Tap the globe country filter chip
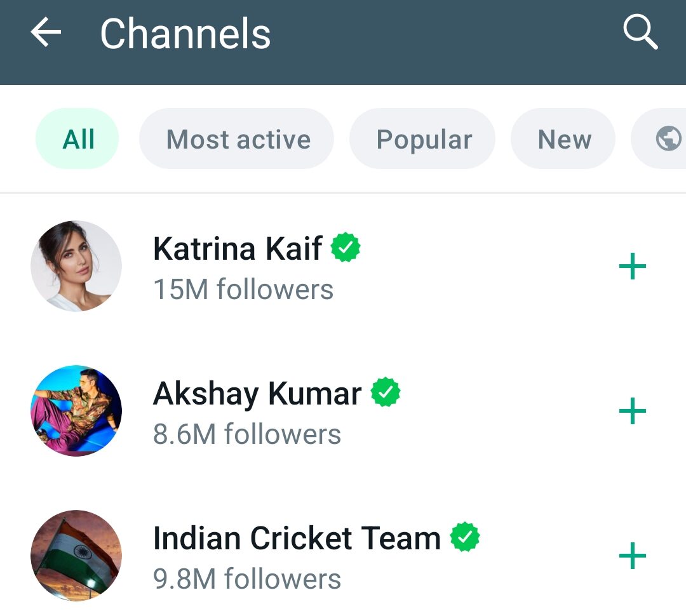 667,138
